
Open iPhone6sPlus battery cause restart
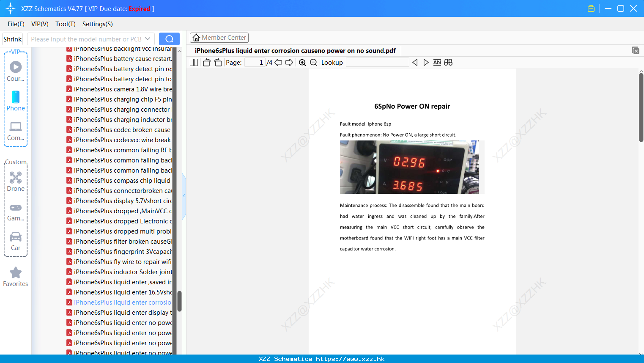coord(119,59)
